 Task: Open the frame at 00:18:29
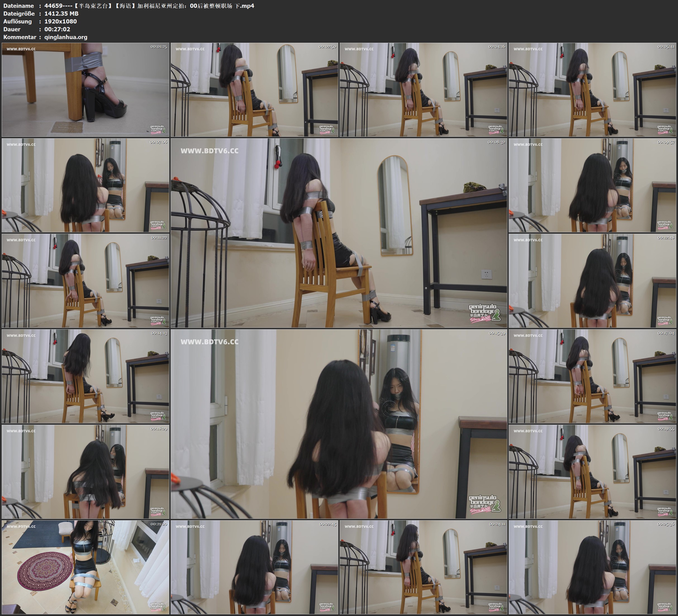pyautogui.click(x=85, y=471)
